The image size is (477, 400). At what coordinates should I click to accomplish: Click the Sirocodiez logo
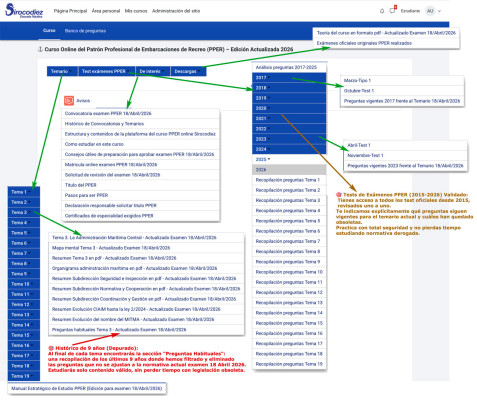pyautogui.click(x=24, y=11)
